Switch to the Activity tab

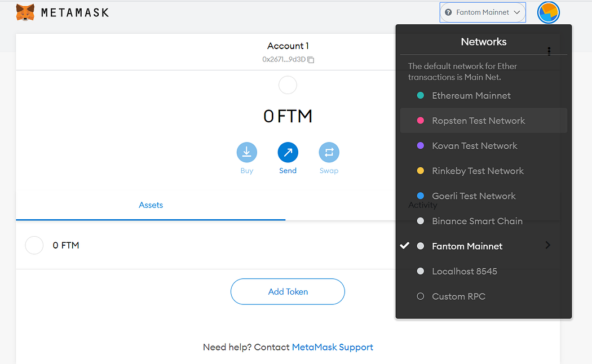click(x=422, y=205)
